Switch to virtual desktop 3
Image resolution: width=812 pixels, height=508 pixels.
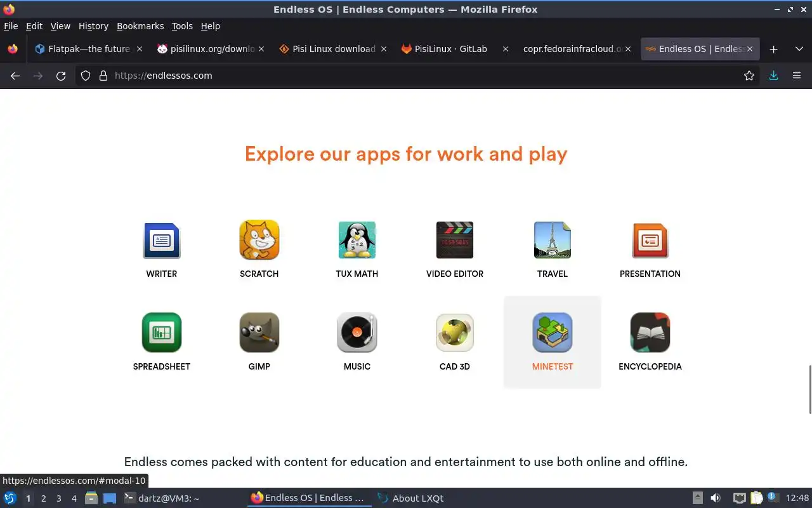coord(58,498)
